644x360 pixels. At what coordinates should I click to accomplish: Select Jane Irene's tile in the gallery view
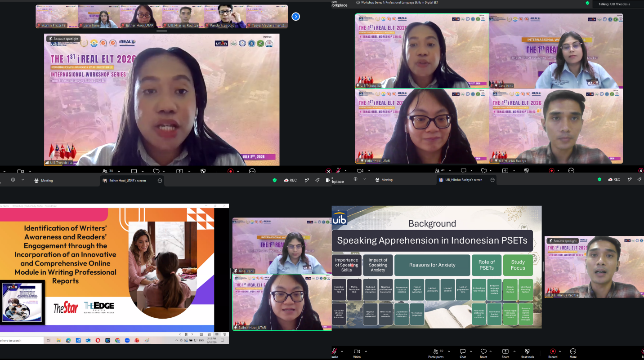tap(556, 51)
